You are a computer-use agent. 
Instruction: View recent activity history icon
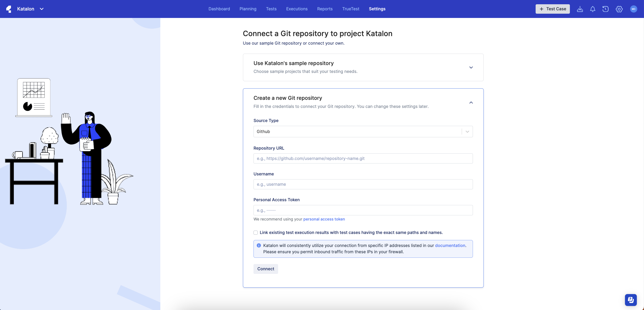605,9
